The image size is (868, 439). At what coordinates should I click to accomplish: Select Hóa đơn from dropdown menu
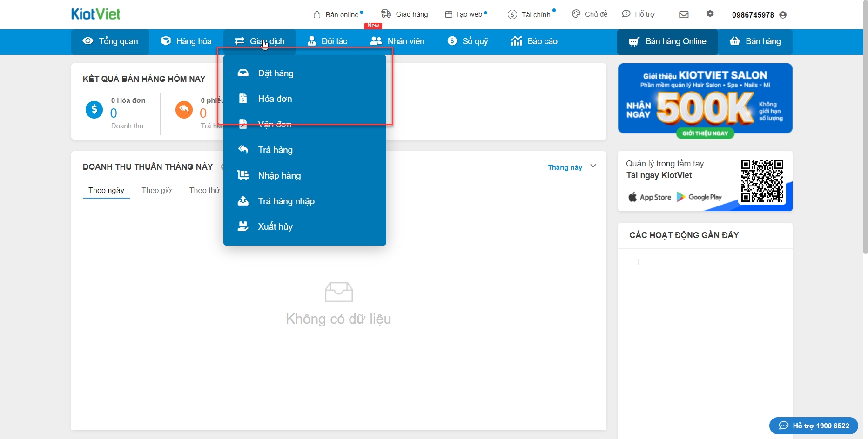point(275,99)
